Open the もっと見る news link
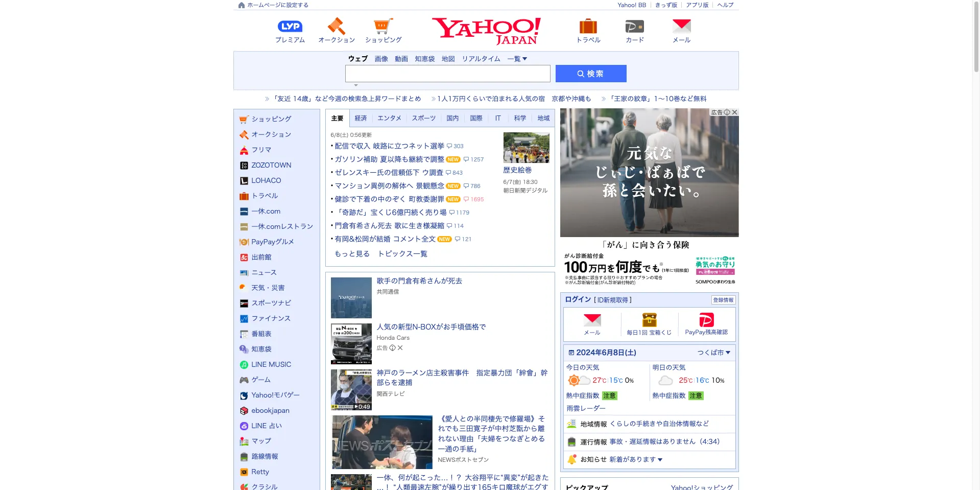The height and width of the screenshot is (490, 980). [x=352, y=254]
